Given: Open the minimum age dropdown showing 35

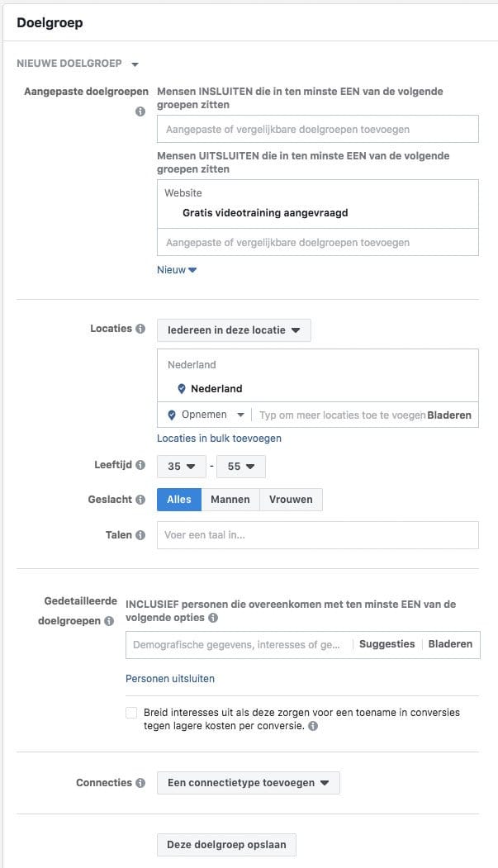Looking at the screenshot, I should click(x=181, y=466).
